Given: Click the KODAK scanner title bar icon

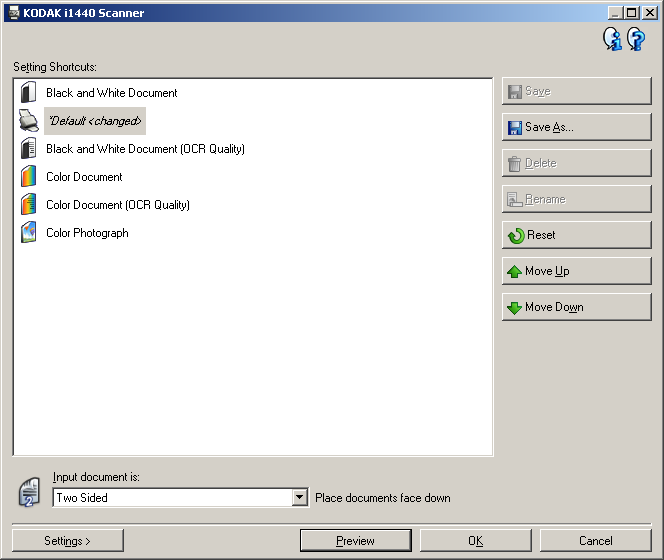Looking at the screenshot, I should click(x=14, y=13).
